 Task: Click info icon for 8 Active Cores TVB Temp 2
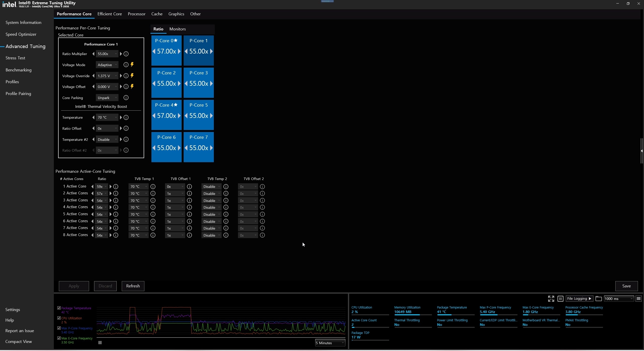(226, 235)
